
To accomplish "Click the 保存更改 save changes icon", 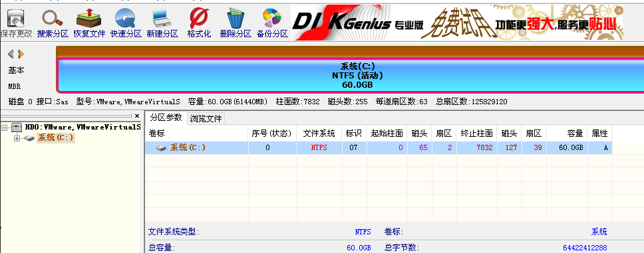I will click(x=17, y=24).
